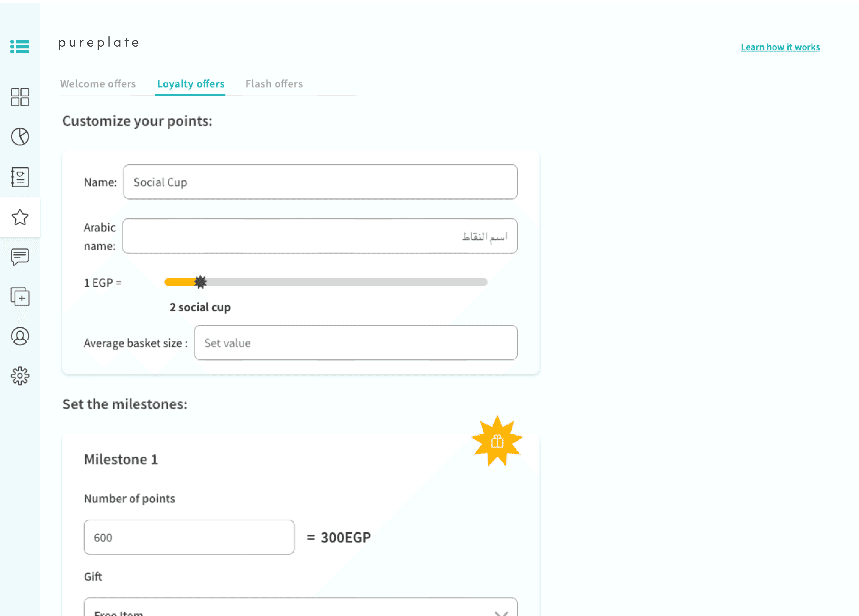Open the pie chart analytics icon
859x616 pixels.
(20, 136)
